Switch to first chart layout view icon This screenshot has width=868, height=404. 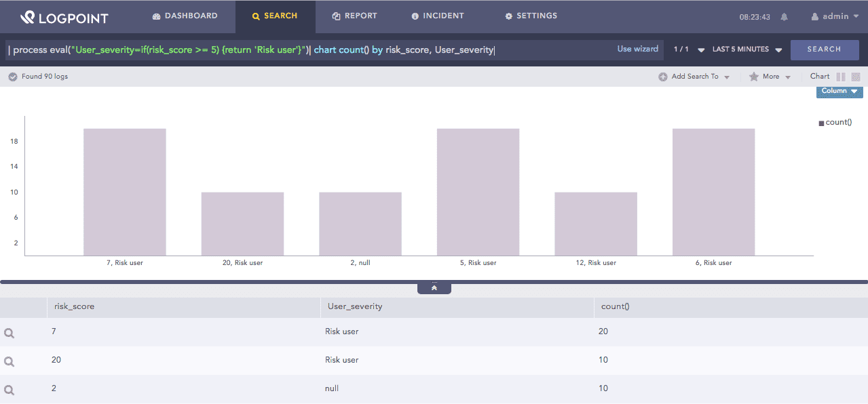click(x=841, y=77)
